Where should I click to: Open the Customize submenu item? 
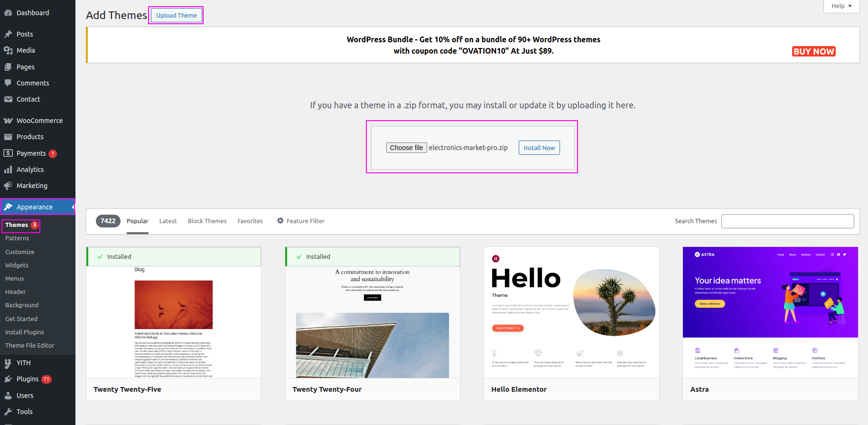pyautogui.click(x=20, y=252)
